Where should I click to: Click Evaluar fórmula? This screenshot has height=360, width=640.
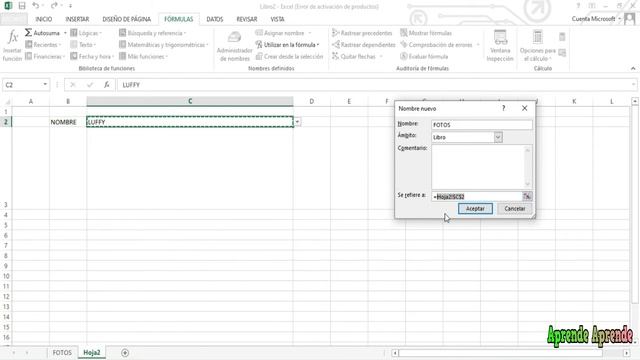point(424,56)
